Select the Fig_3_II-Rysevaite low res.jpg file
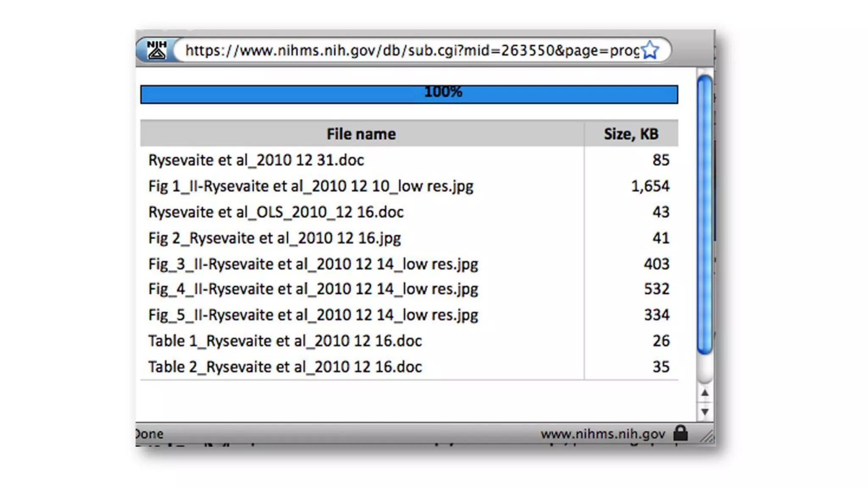 tap(313, 264)
